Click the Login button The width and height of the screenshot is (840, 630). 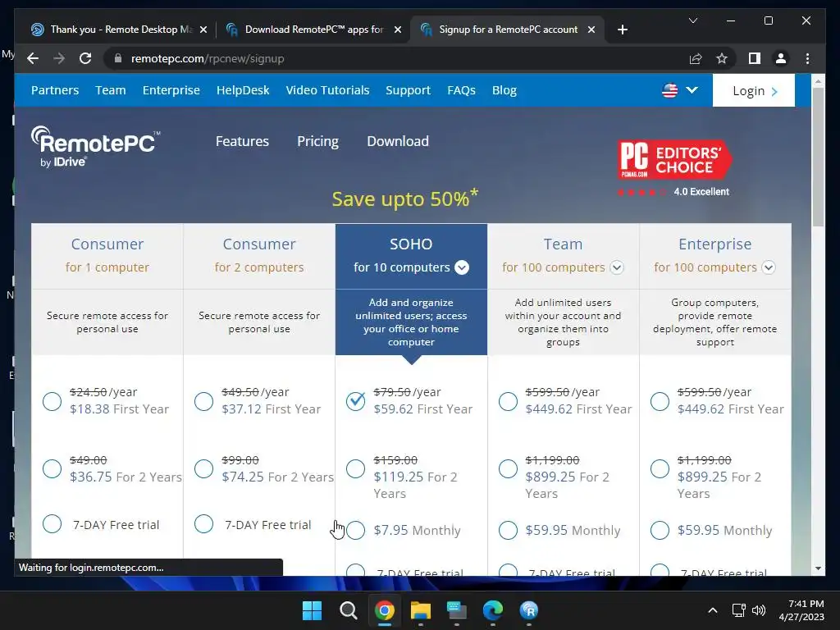[754, 90]
